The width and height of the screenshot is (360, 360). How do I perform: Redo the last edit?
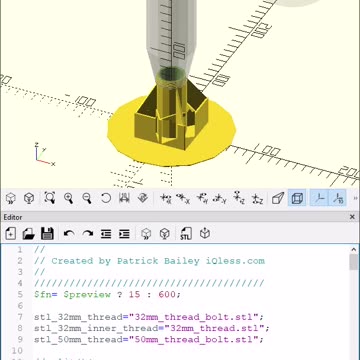click(88, 234)
